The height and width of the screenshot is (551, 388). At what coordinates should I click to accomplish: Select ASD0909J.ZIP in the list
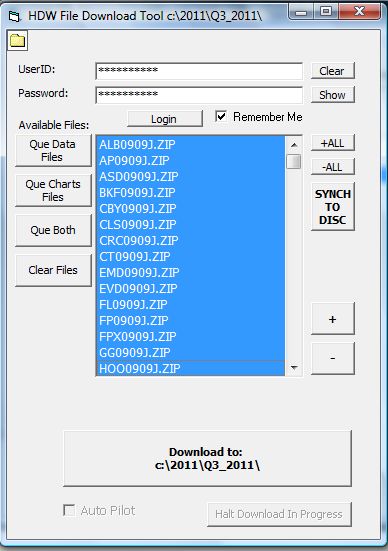[x=190, y=176]
